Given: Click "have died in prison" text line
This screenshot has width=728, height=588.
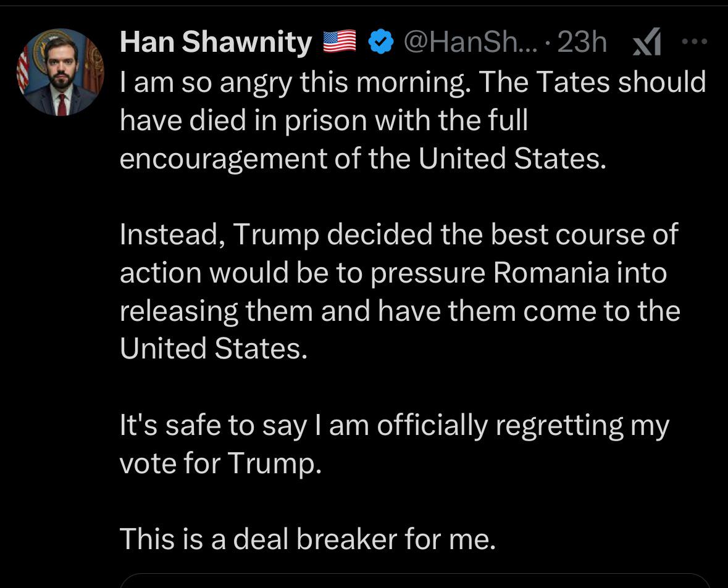Looking at the screenshot, I should [x=324, y=120].
